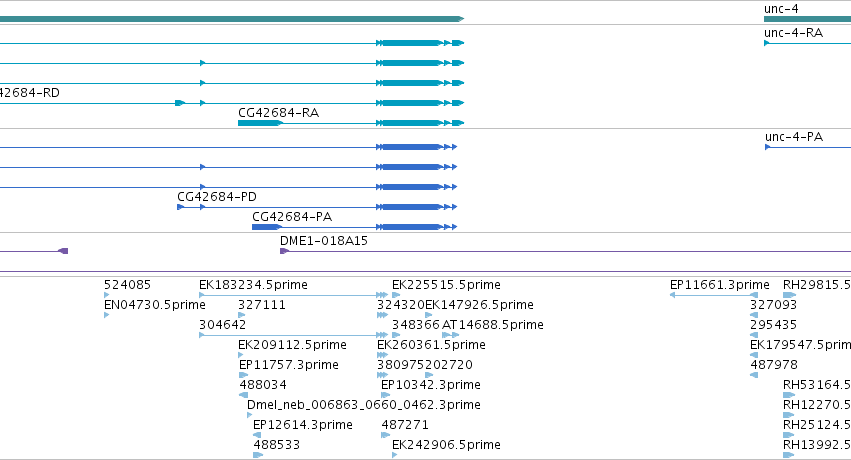Select the EK209112.5prime EST label

point(292,344)
